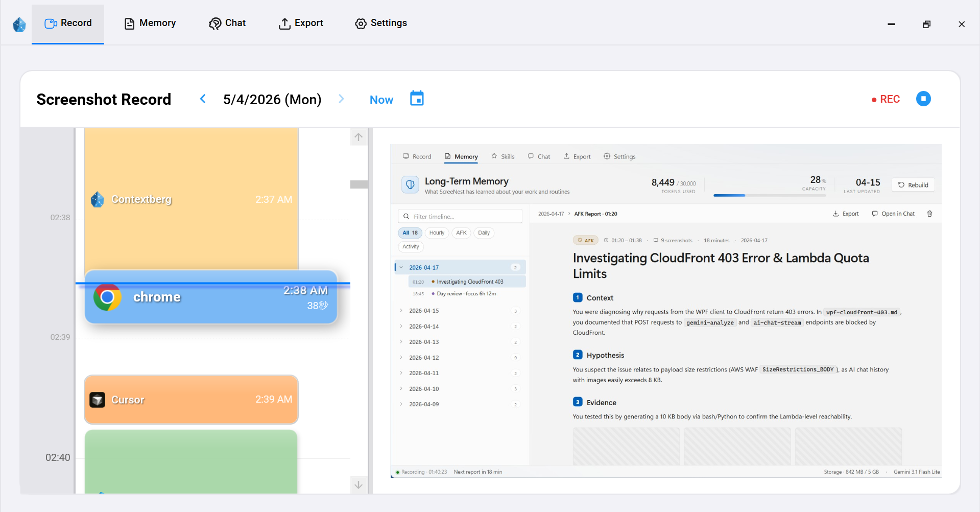Click the "02:40" time label on the timeline

click(58, 458)
